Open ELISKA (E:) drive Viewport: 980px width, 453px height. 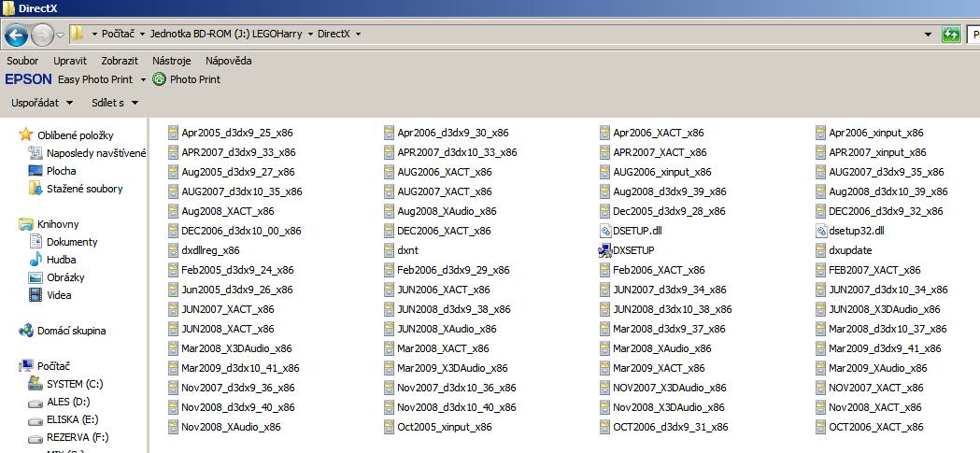point(64,419)
